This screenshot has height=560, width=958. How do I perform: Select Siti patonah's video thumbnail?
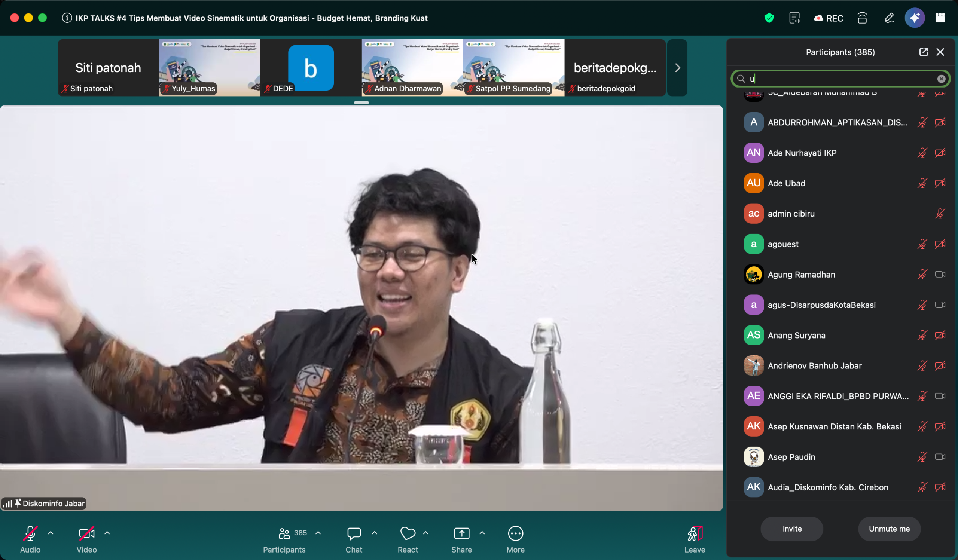107,68
